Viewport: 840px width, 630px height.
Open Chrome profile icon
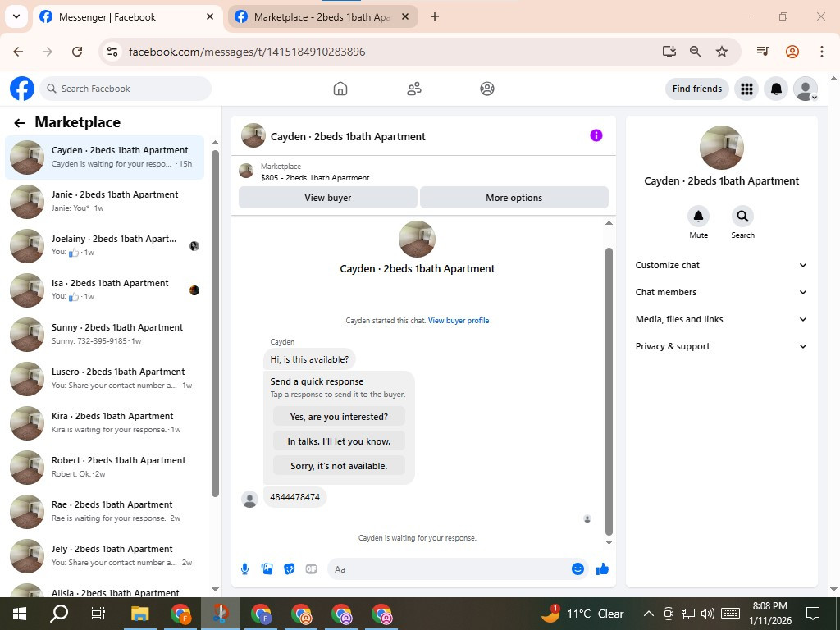pos(792,52)
